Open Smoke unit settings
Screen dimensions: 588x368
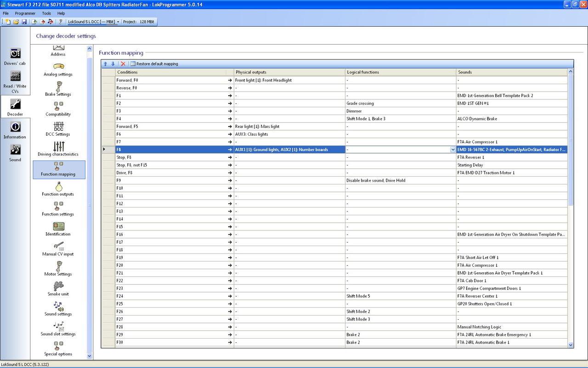[58, 289]
